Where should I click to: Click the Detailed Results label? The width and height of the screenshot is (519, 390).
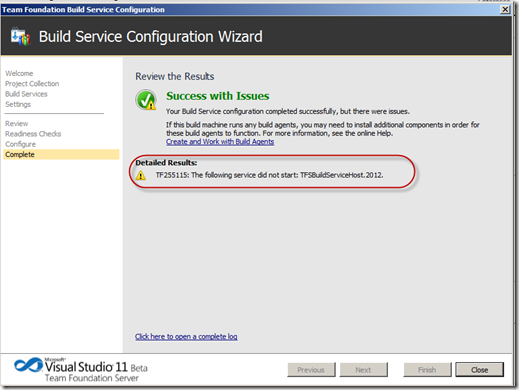point(166,163)
